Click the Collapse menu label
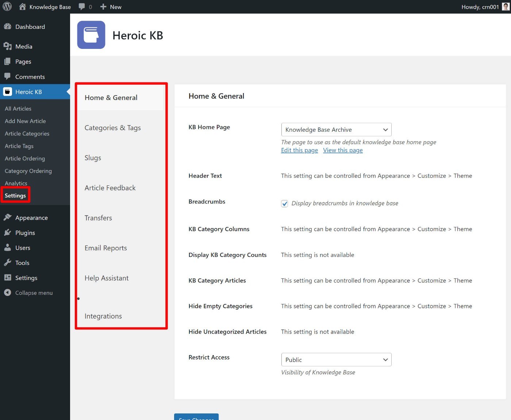This screenshot has height=420, width=511. pyautogui.click(x=34, y=293)
